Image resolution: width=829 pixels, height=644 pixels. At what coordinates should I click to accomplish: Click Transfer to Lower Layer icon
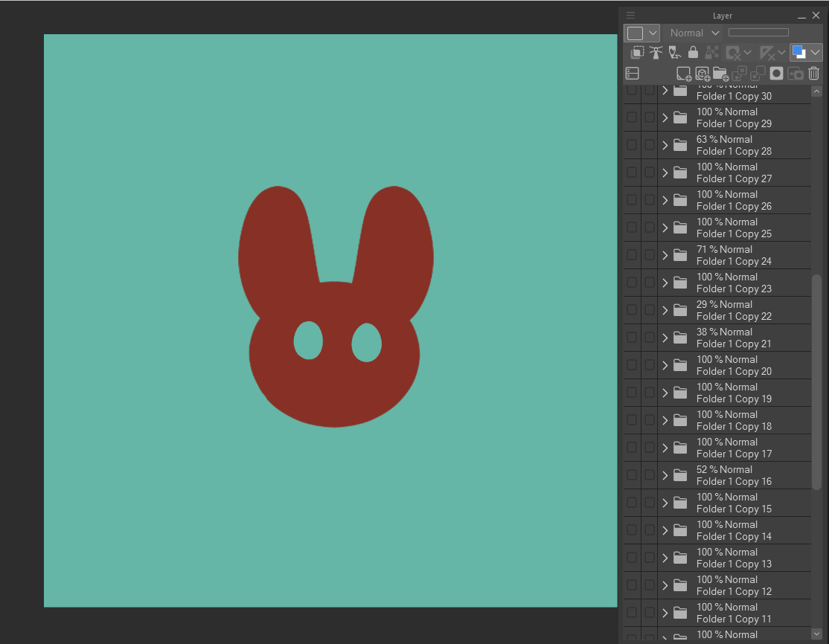(x=739, y=74)
